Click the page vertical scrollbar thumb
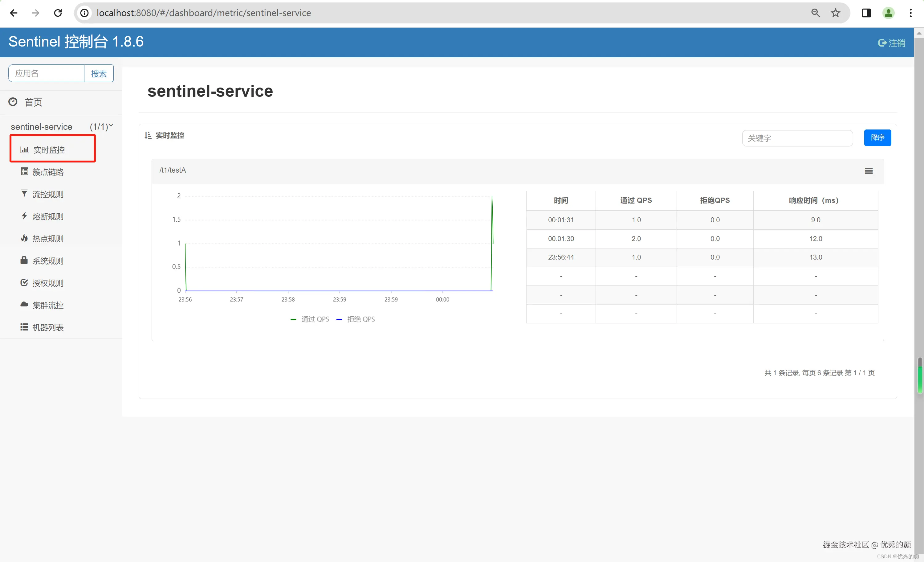Image resolution: width=924 pixels, height=562 pixels. (919, 375)
